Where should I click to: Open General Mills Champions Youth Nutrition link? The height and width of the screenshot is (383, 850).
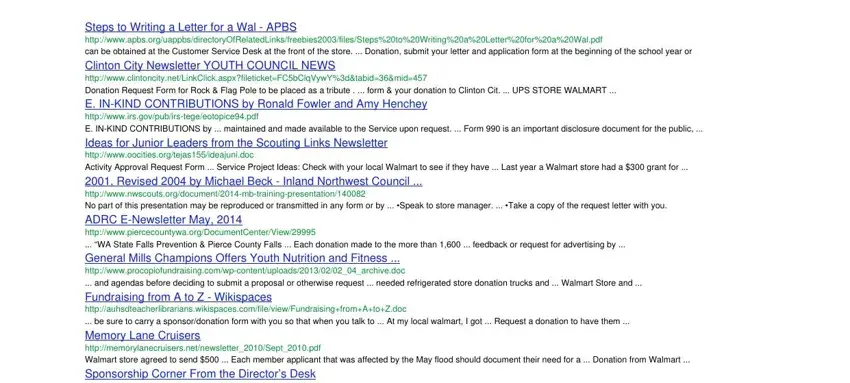(x=242, y=258)
